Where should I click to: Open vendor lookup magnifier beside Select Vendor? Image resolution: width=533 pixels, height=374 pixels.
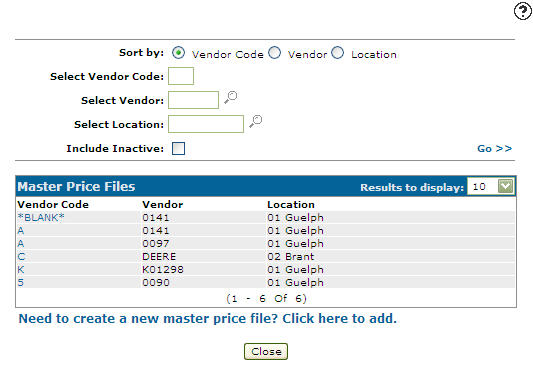coord(230,98)
